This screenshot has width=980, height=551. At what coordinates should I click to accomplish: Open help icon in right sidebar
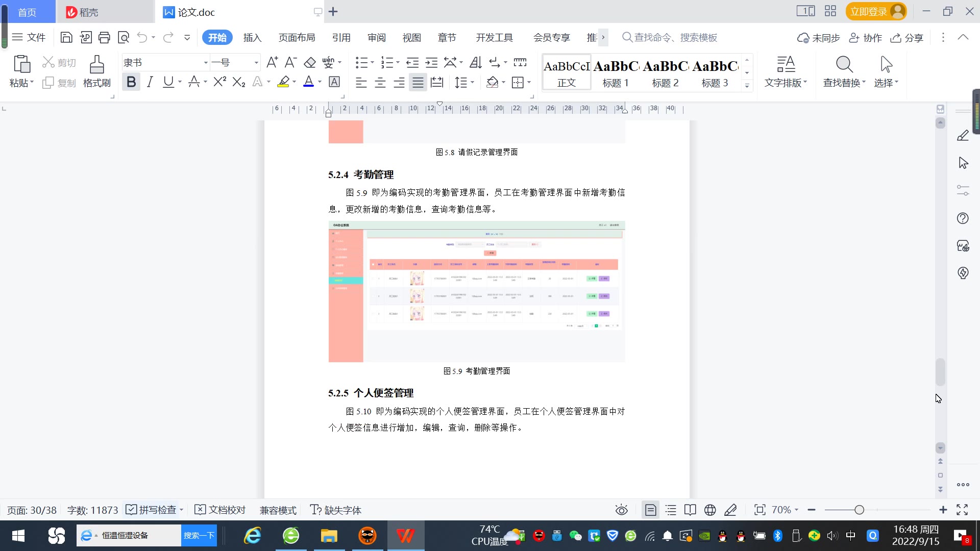963,218
